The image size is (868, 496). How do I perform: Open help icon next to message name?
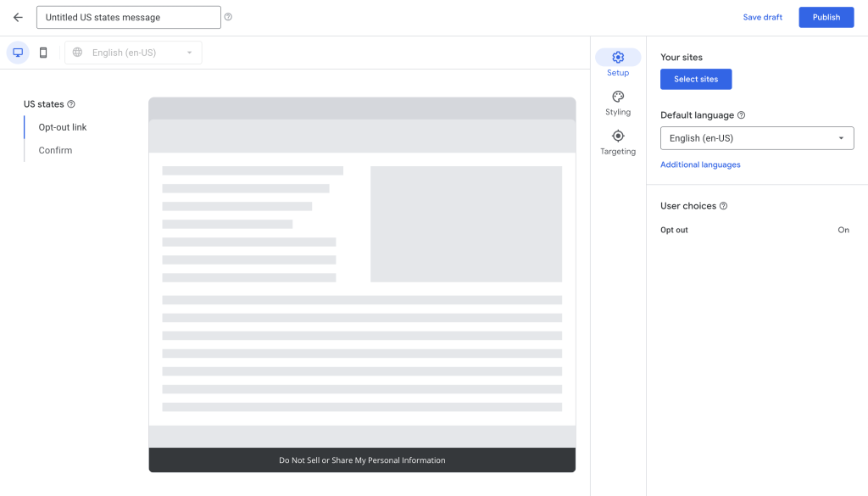point(228,17)
